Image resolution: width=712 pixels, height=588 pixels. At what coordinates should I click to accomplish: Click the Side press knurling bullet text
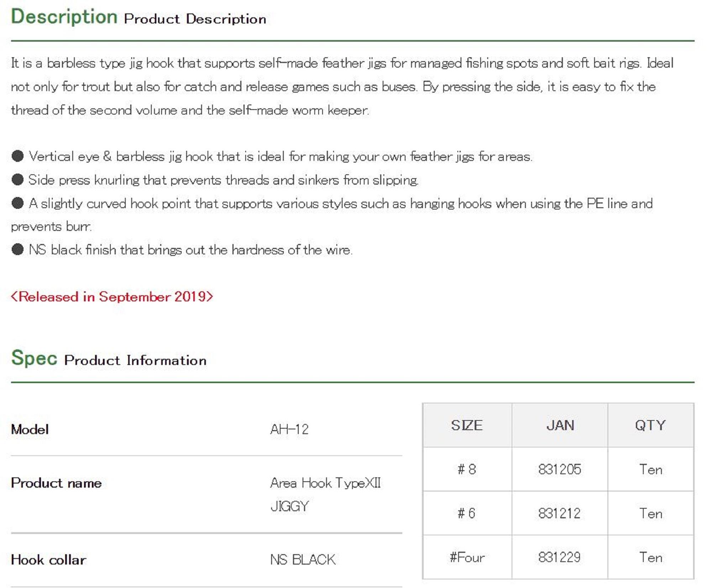click(x=223, y=180)
